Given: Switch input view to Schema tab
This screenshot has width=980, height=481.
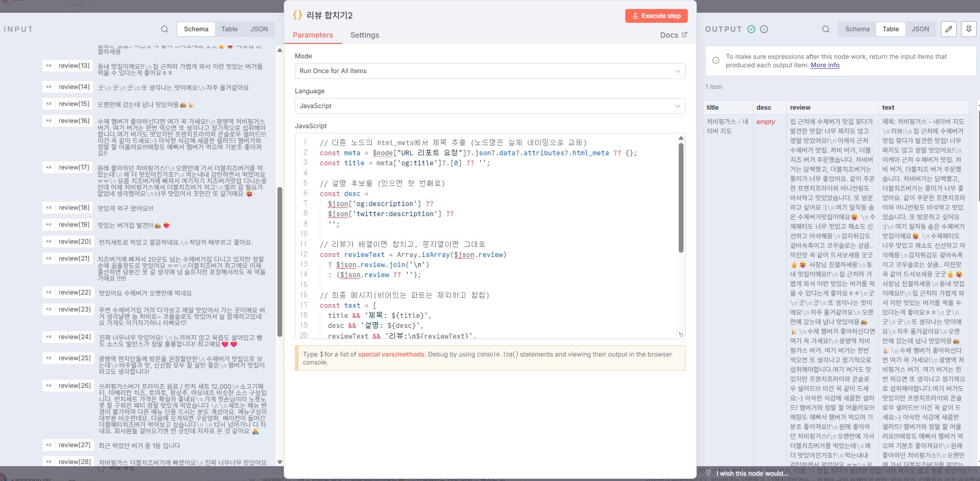Looking at the screenshot, I should 196,29.
